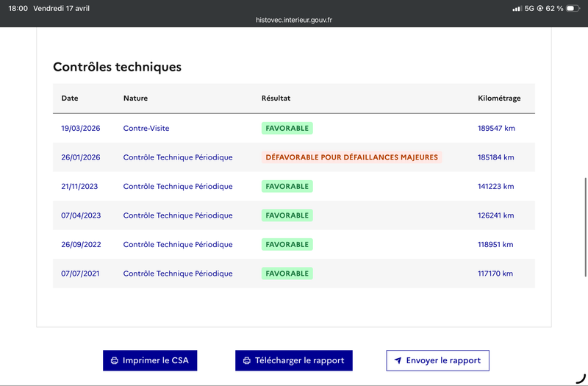Screen dimensions: 588x386
Task: Print the CSA with Imprimer le CSA
Action: pos(150,360)
